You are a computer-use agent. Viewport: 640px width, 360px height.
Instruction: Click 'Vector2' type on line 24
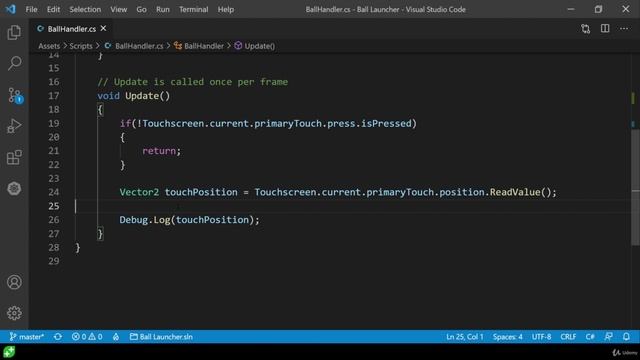[139, 192]
